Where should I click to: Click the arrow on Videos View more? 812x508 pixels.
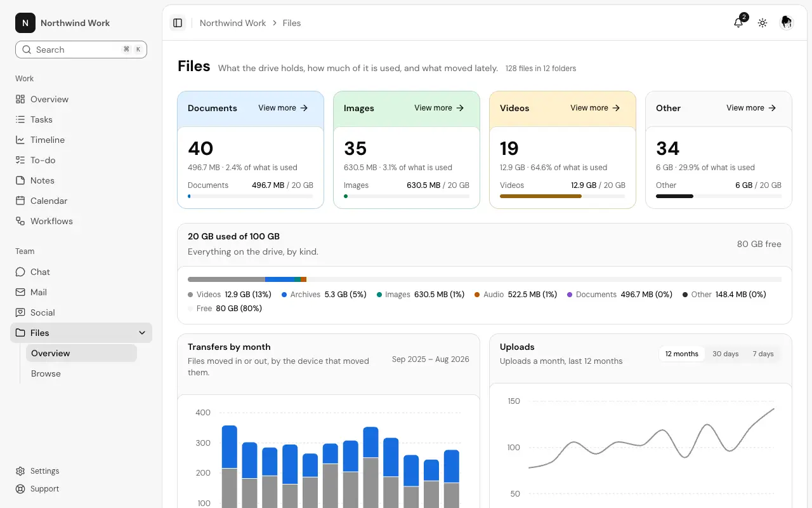[x=616, y=108]
